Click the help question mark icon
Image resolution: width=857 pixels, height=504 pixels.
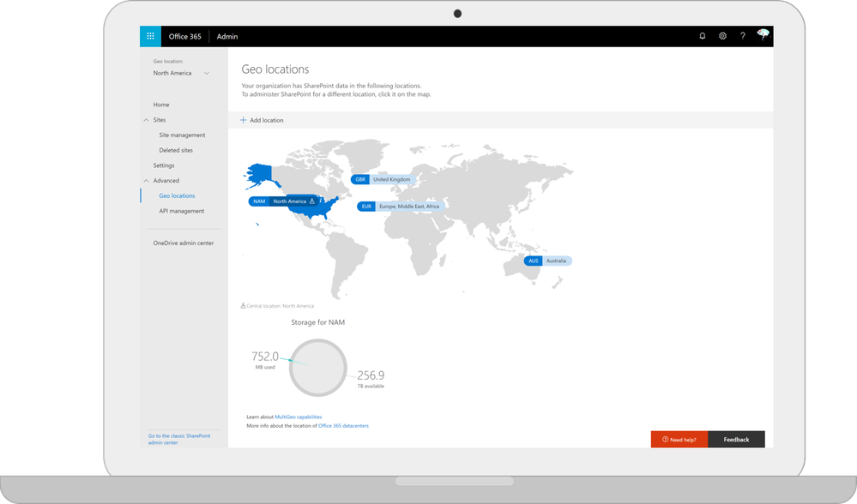742,36
